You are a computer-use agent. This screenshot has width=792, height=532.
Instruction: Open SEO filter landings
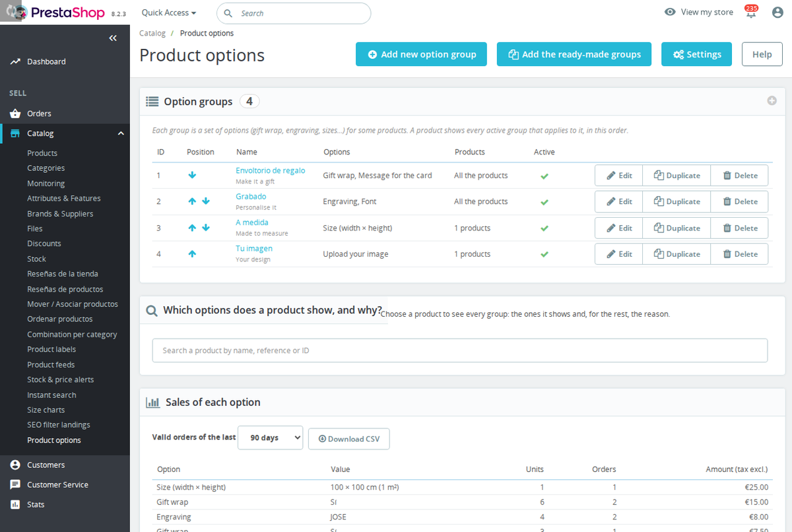(x=58, y=424)
